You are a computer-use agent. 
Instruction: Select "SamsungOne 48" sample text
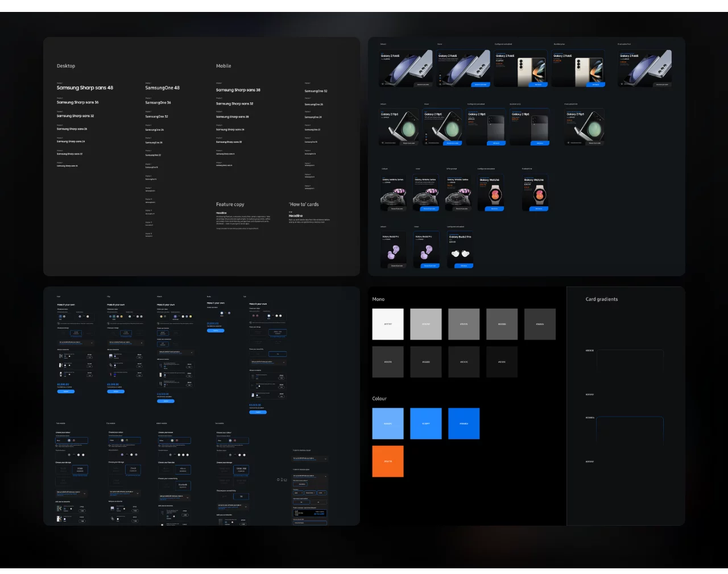pyautogui.click(x=162, y=88)
